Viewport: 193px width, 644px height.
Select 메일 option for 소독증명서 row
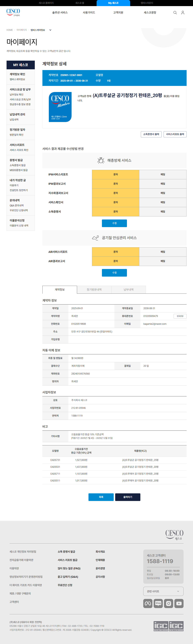tap(163, 212)
